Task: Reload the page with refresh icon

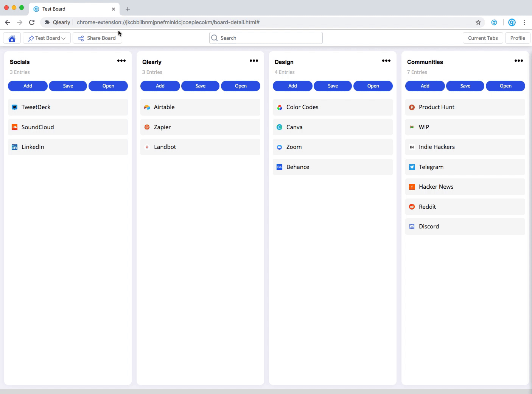Action: 32,22
